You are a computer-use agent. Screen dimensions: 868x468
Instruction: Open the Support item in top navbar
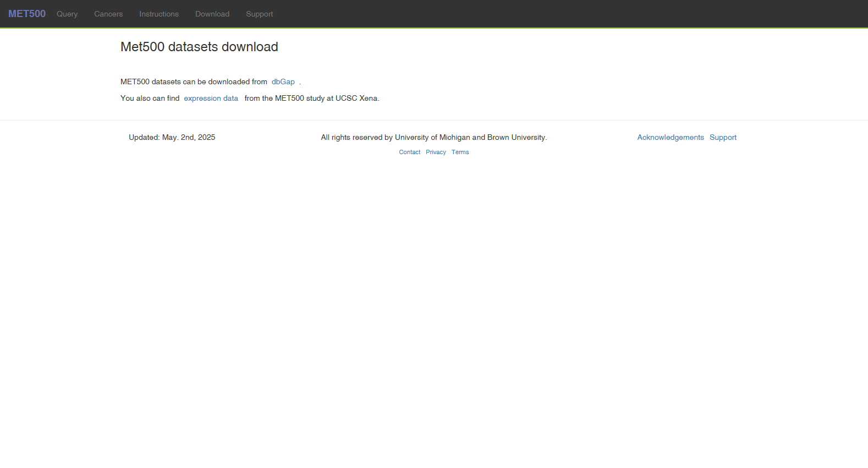click(260, 14)
